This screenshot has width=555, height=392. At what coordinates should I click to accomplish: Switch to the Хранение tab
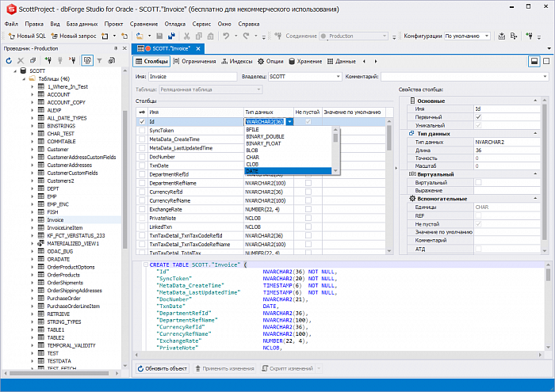click(x=305, y=62)
